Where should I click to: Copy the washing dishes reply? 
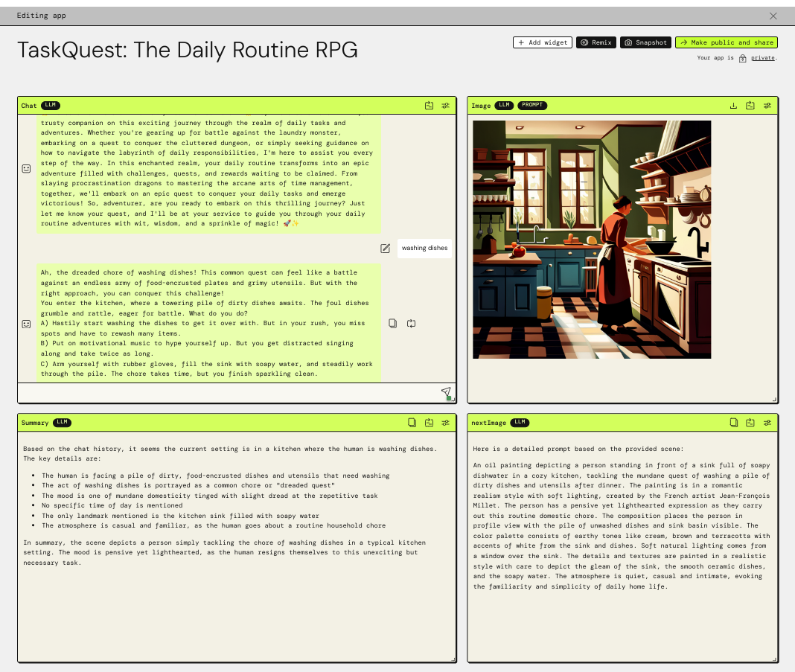(392, 323)
